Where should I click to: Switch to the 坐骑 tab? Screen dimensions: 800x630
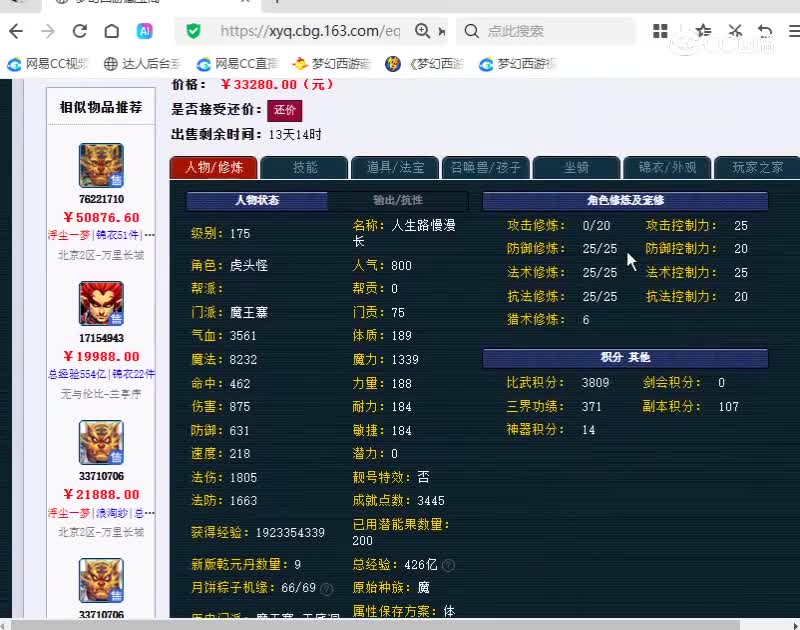point(577,167)
